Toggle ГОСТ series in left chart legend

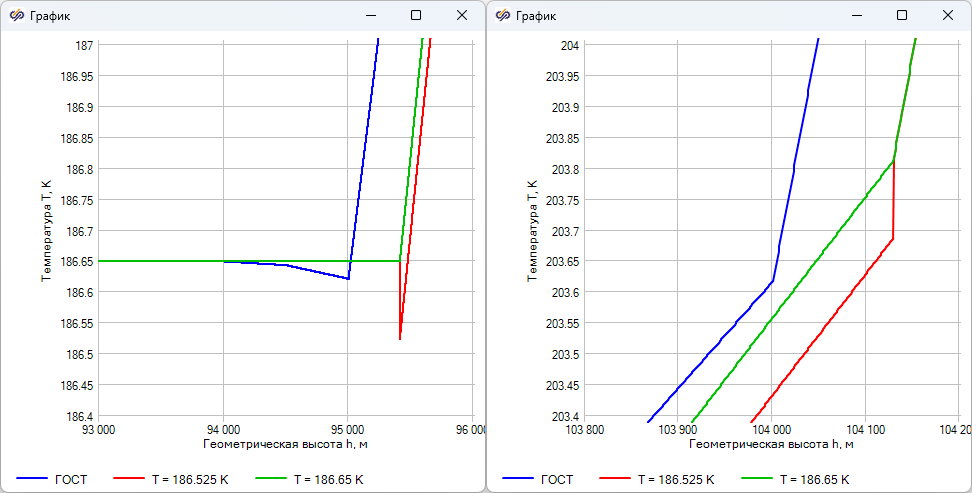coord(70,480)
